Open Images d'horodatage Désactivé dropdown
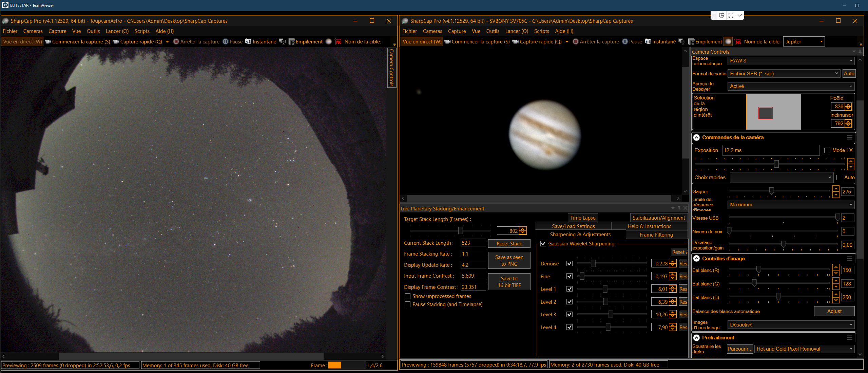868x373 pixels. click(x=791, y=325)
